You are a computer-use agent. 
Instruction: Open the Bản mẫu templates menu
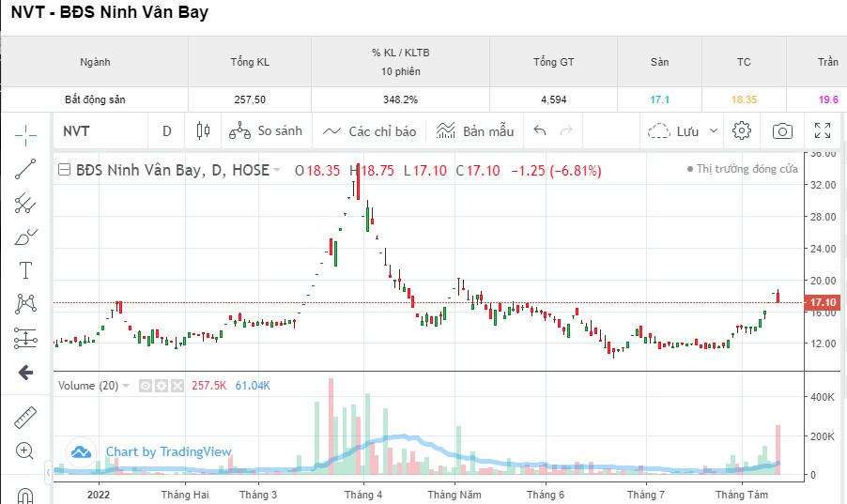475,131
